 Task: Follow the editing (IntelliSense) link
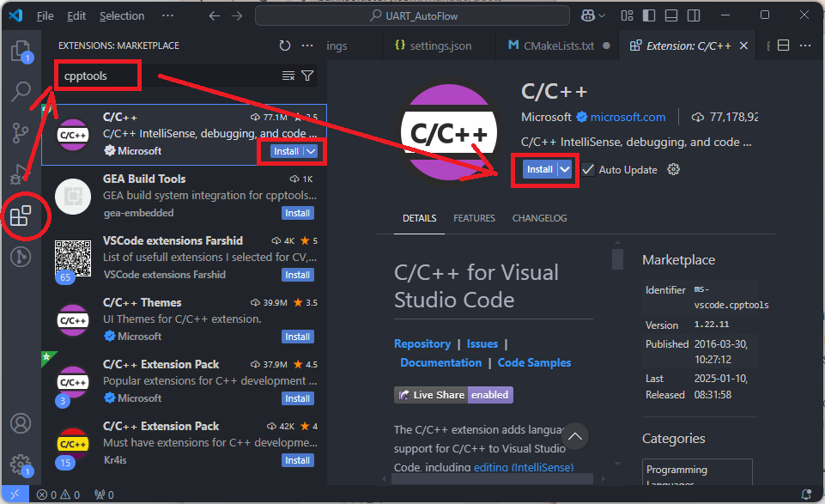pos(524,467)
